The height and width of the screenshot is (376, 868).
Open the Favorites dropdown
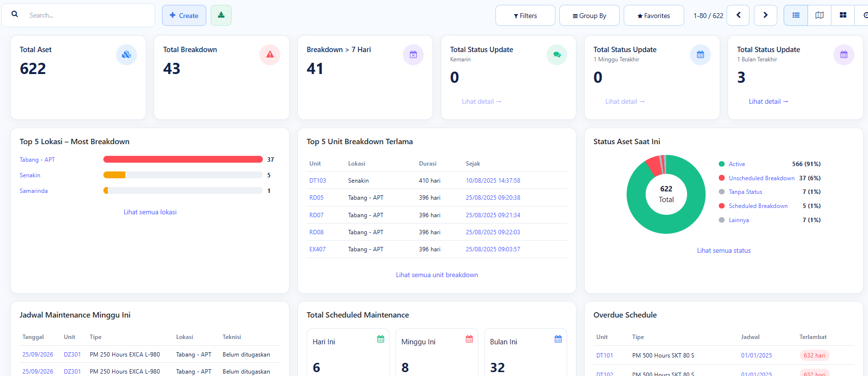[x=654, y=15]
